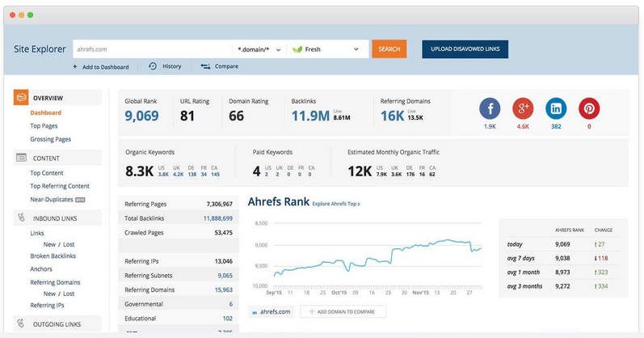Click the History clock icon
The width and height of the screenshot is (644, 338).
(153, 66)
